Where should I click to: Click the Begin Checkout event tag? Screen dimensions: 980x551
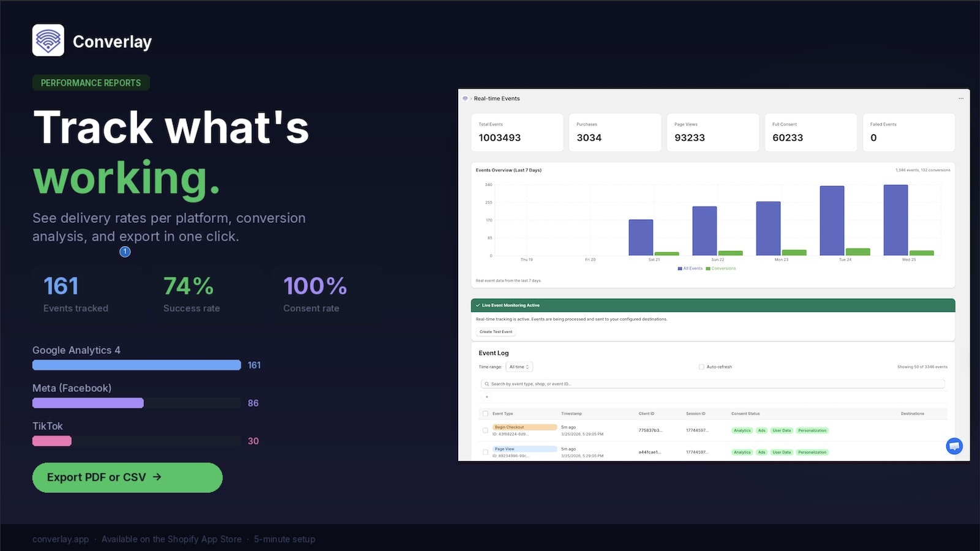coord(525,427)
